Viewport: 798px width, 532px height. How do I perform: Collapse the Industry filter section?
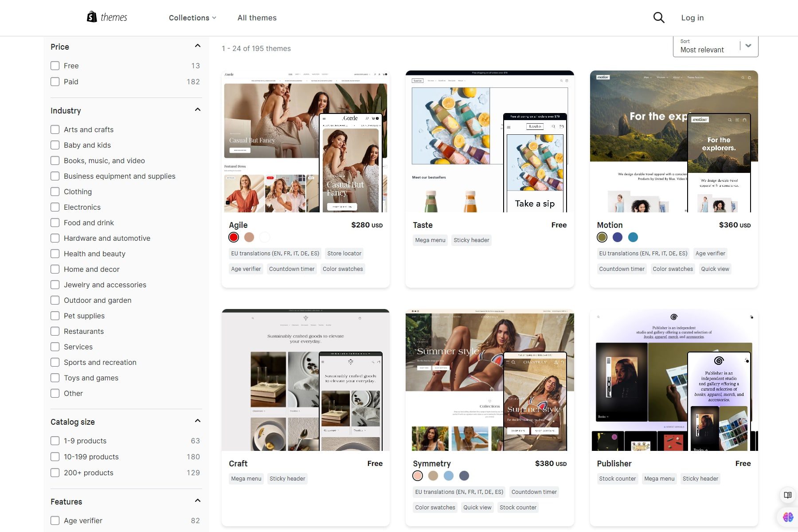(198, 110)
